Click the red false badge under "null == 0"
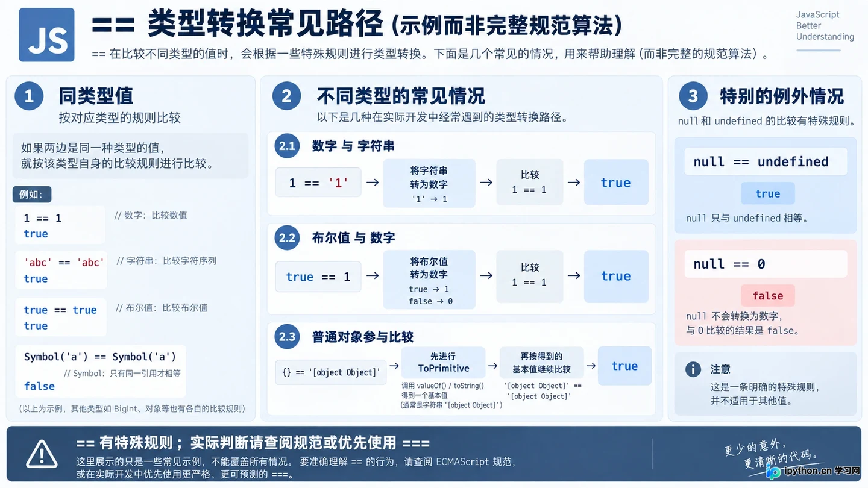 pyautogui.click(x=767, y=296)
